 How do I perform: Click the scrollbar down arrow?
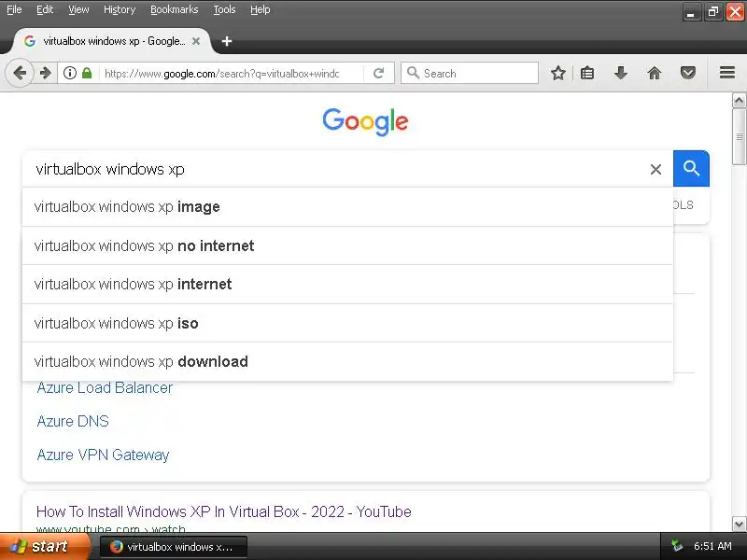tap(739, 525)
